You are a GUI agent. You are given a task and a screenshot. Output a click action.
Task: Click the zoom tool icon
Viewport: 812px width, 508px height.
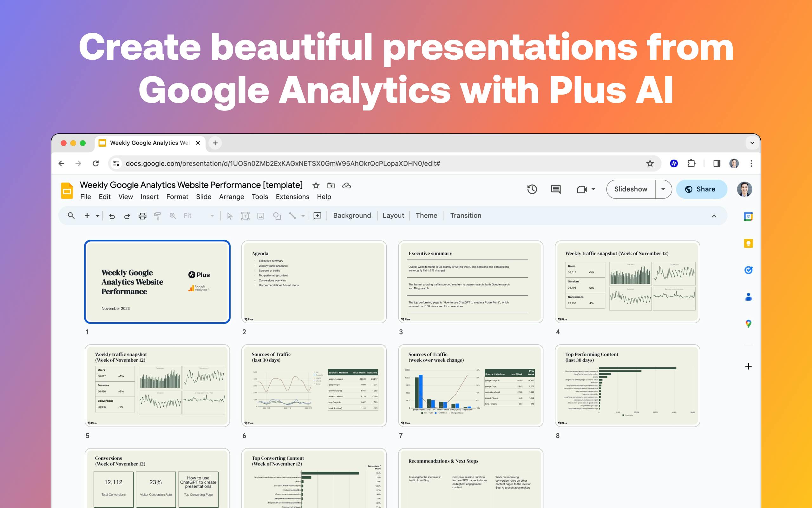tap(173, 216)
